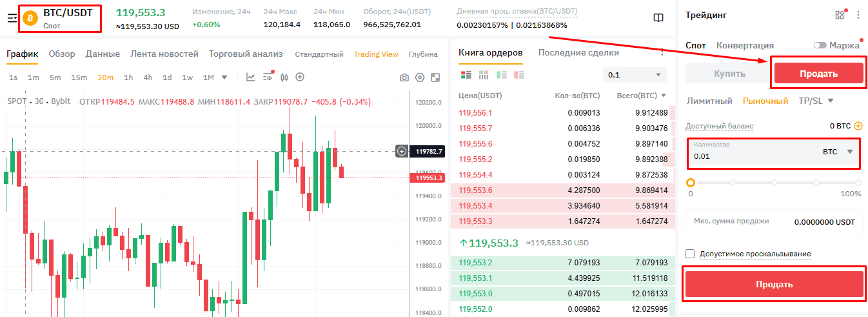This screenshot has width=868, height=317.
Task: Open the Торговый анализ tab
Action: 246,54
